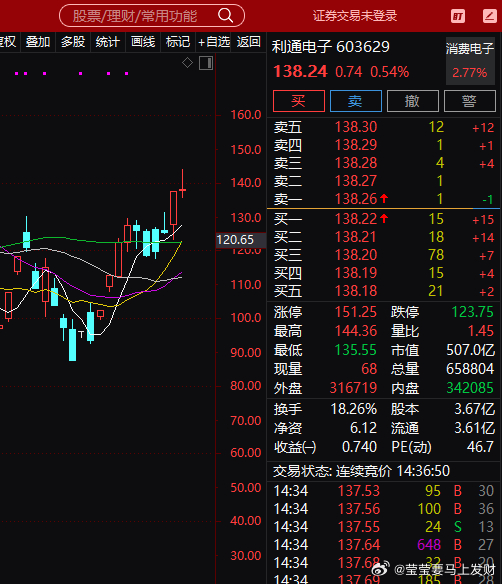Click the 总量 value 658804
Image resolution: width=502 pixels, height=584 pixels.
click(x=470, y=369)
